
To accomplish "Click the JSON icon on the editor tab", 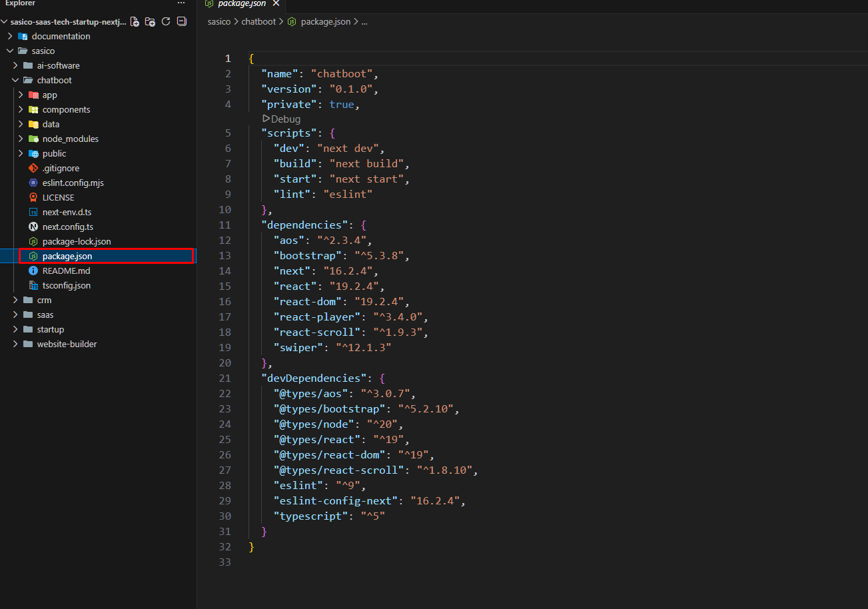I will click(211, 4).
